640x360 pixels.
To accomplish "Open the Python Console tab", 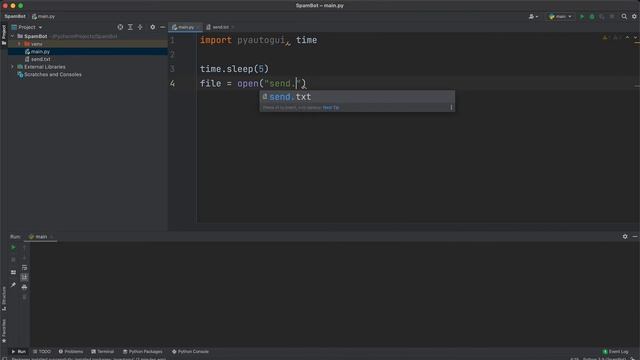I will [190, 351].
